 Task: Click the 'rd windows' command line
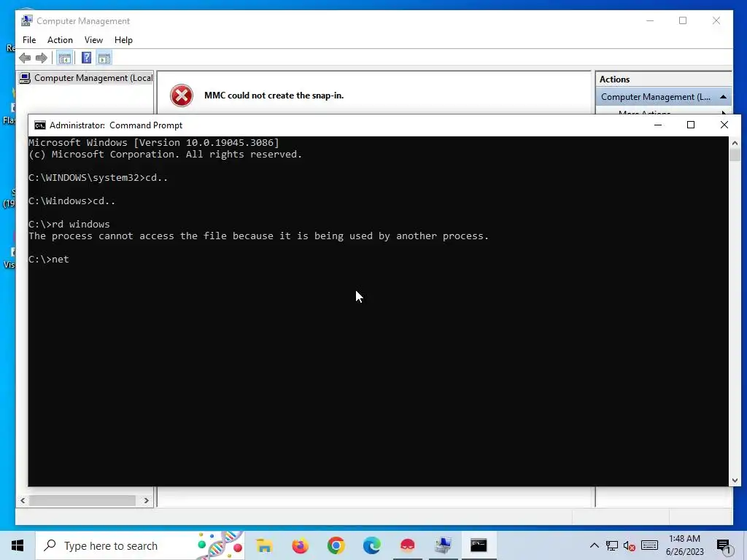(x=69, y=225)
